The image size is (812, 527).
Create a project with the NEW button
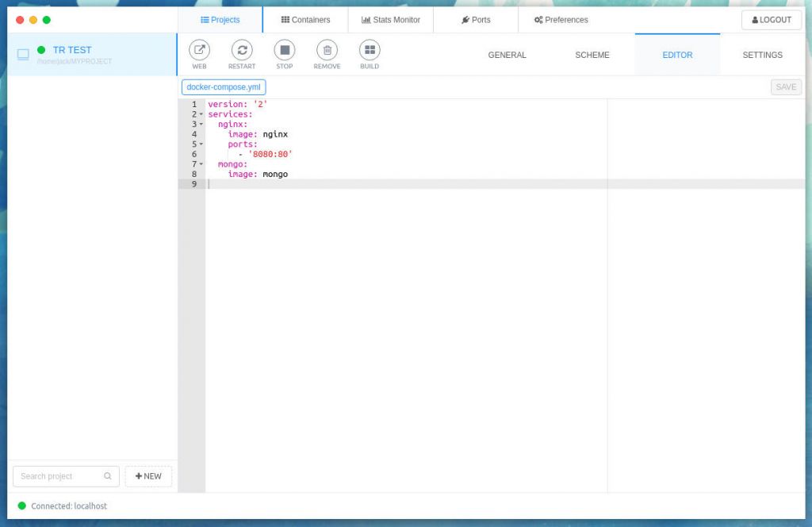tap(148, 476)
